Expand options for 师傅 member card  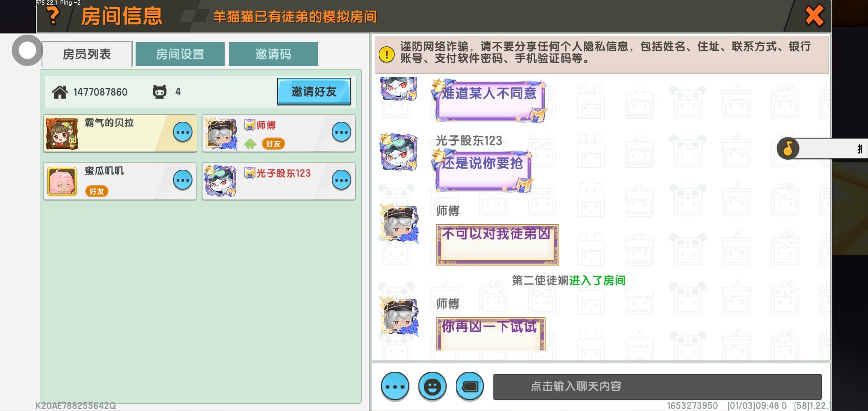(341, 132)
